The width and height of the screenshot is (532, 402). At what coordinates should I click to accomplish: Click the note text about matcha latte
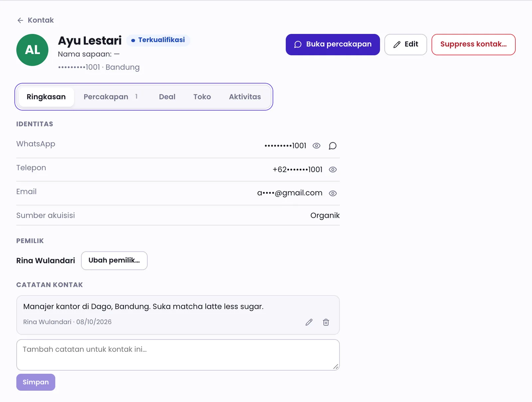[143, 307]
